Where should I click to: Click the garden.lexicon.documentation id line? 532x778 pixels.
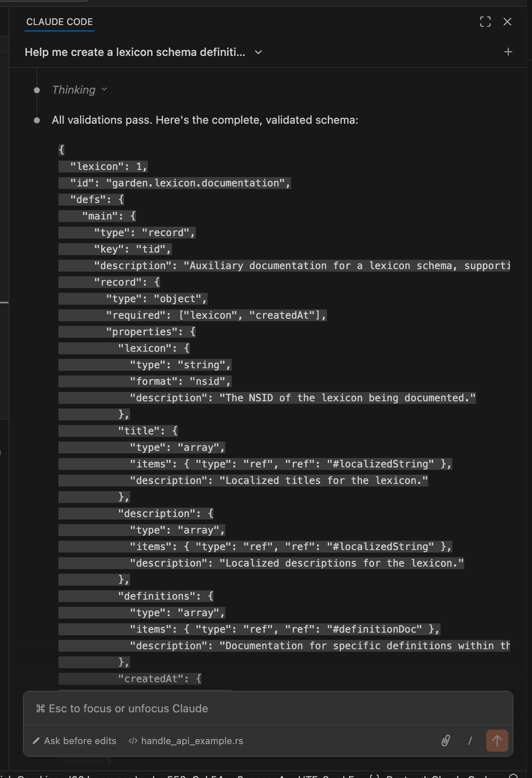pyautogui.click(x=180, y=183)
